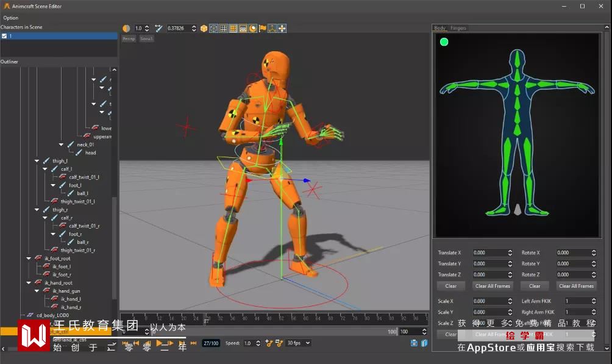Click the orange cube icon in viewport toolbar
This screenshot has height=364, width=612.
point(204,29)
